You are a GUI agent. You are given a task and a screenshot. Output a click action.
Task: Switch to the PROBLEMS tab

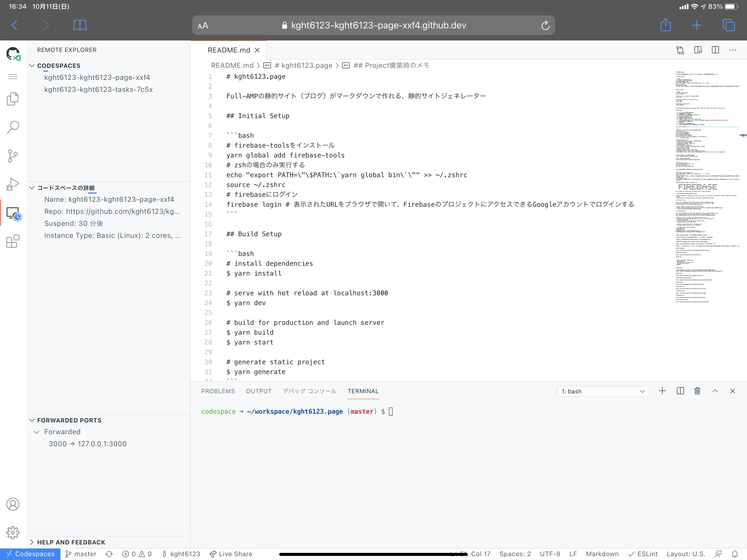[x=218, y=391]
